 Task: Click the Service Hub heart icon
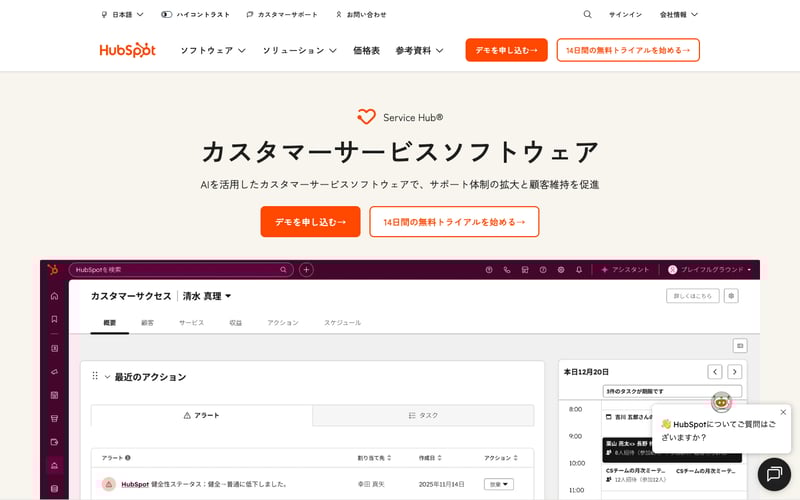(366, 117)
